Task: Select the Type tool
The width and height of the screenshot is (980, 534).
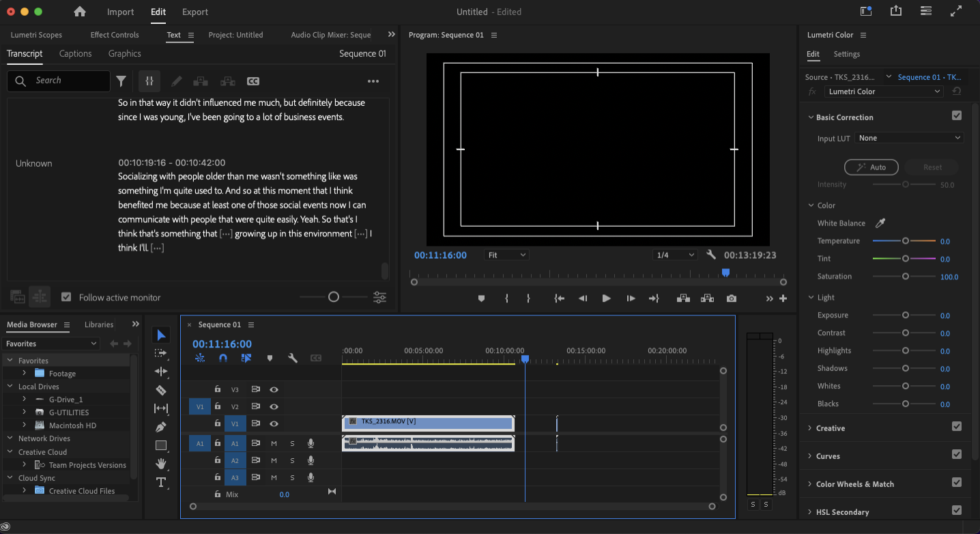Action: tap(162, 482)
